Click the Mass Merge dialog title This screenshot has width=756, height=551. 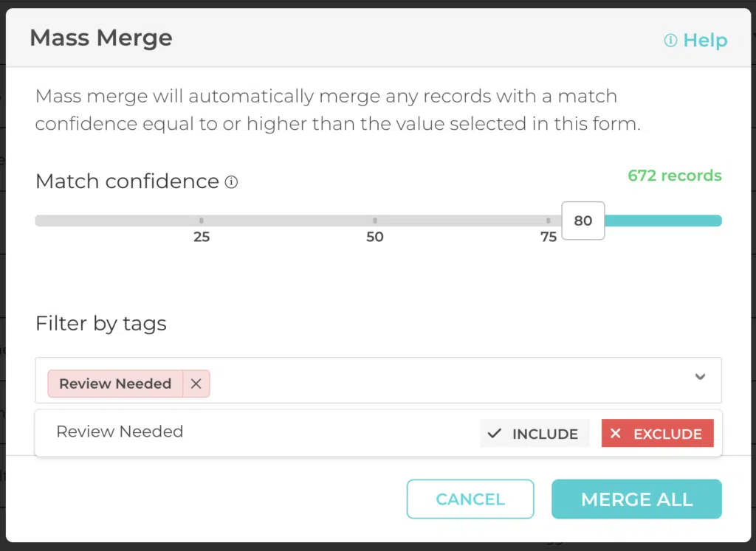coord(100,38)
